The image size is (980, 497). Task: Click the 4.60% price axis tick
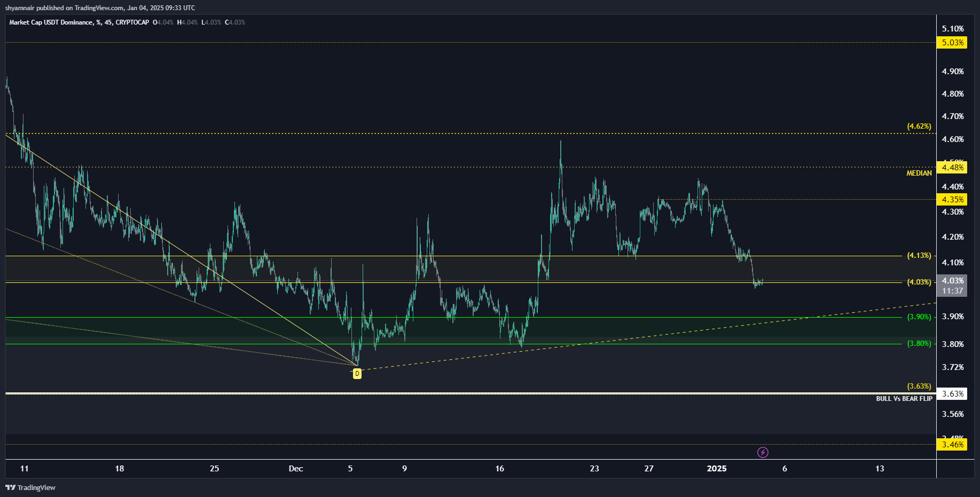tap(953, 139)
